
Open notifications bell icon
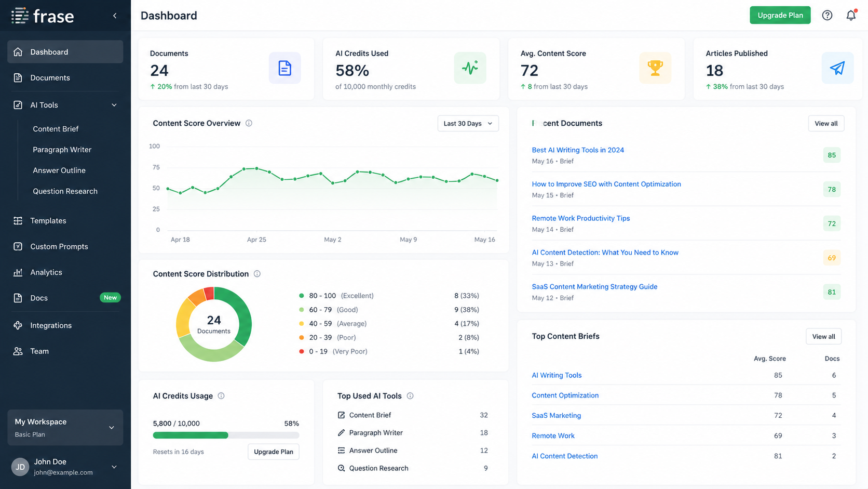click(851, 15)
